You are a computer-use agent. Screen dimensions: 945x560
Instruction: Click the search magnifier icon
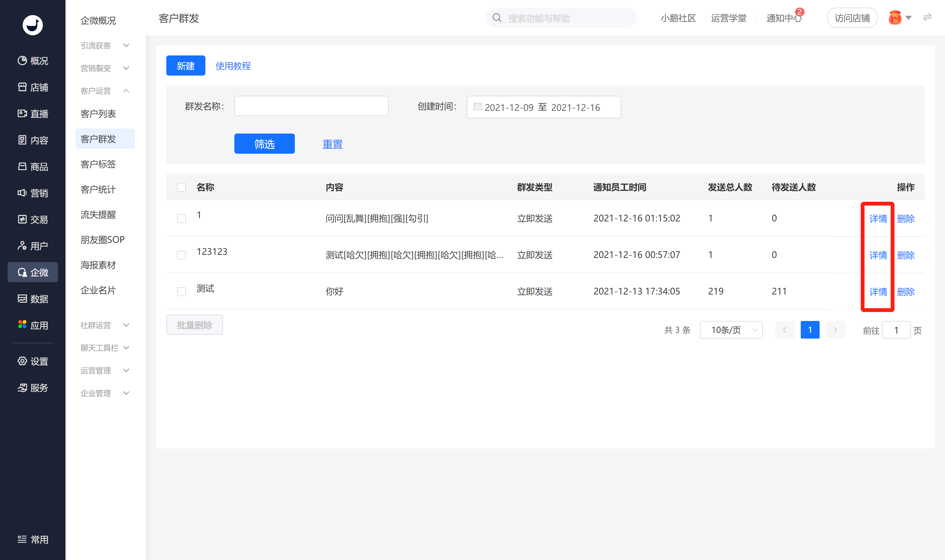(x=497, y=18)
